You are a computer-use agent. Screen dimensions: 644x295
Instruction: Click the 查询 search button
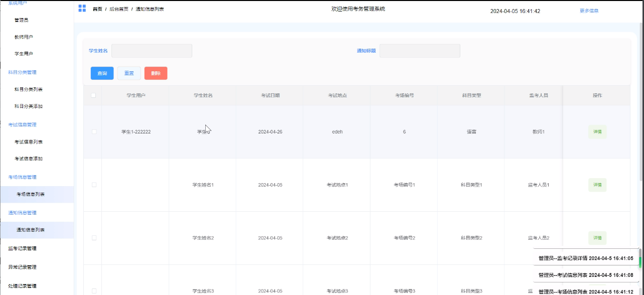tap(102, 73)
